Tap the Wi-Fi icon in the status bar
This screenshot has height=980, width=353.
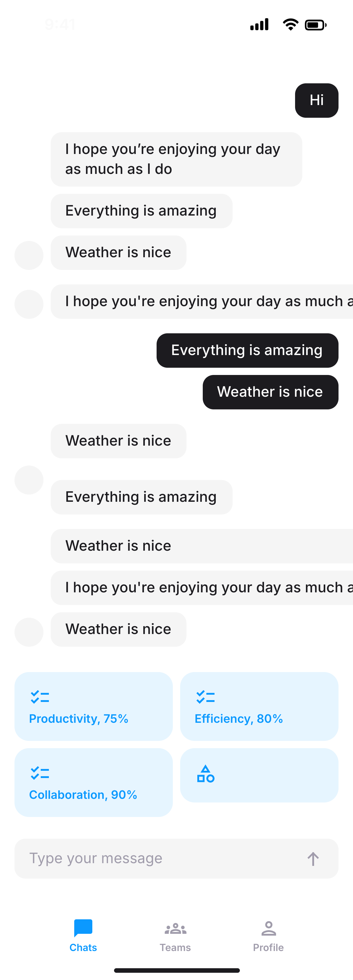pyautogui.click(x=291, y=25)
